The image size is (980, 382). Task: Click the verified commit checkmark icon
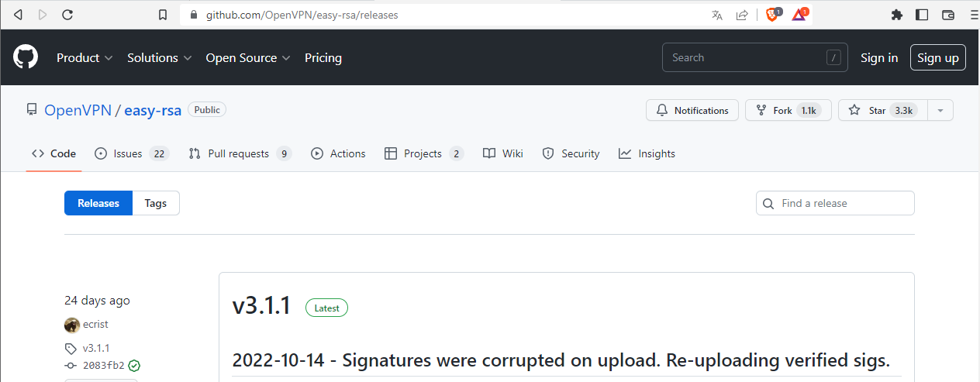coord(134,365)
